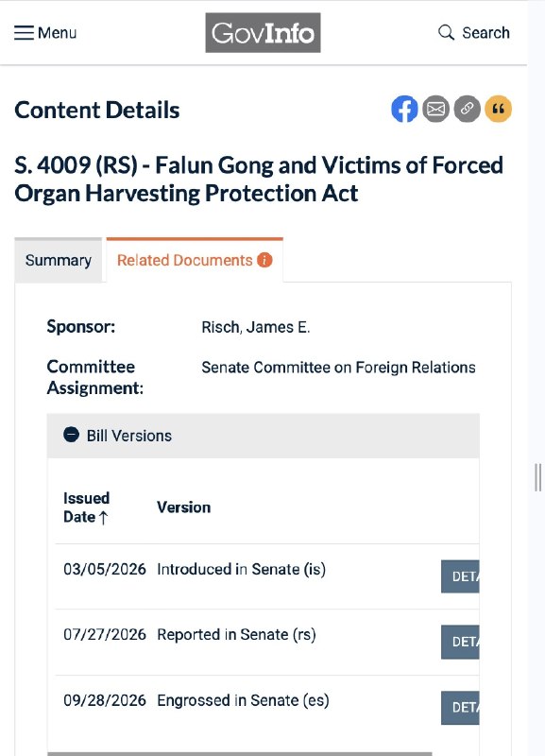Open details for Reported in Senate
The image size is (545, 756).
click(x=460, y=642)
